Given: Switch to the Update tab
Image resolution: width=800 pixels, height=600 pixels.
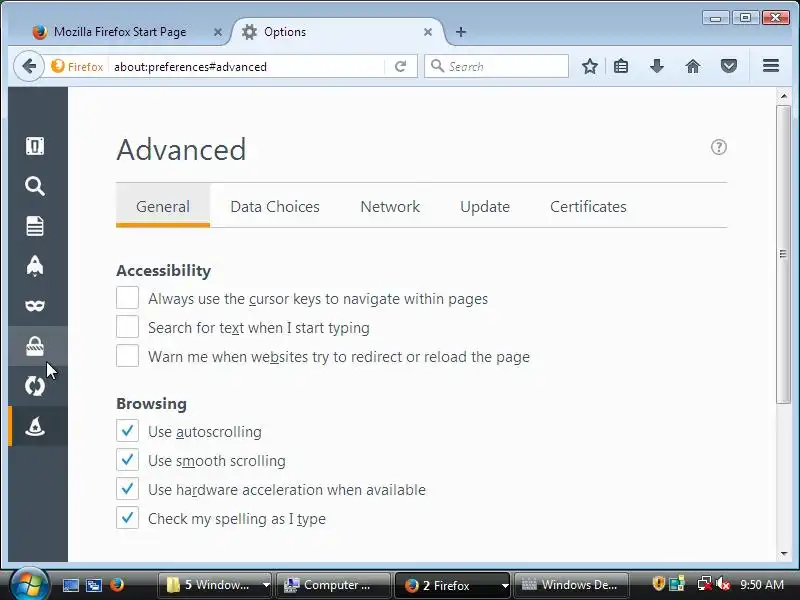Looking at the screenshot, I should pos(485,207).
